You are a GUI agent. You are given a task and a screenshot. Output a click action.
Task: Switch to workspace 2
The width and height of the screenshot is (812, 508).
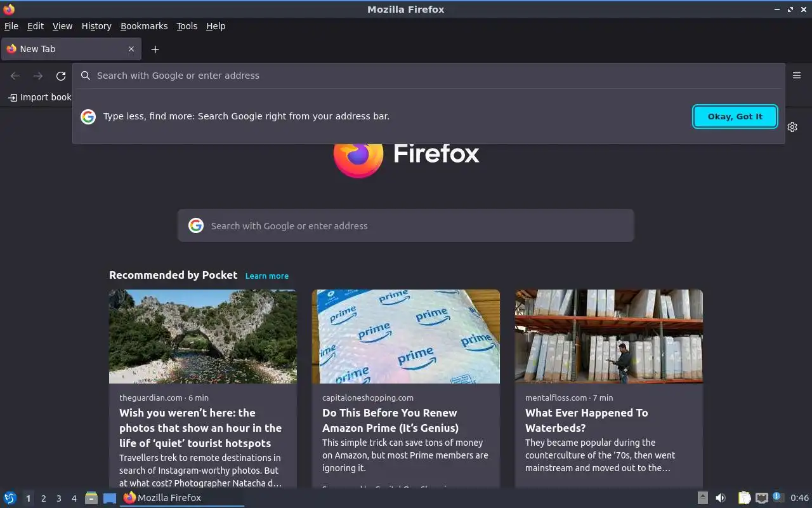[x=43, y=498]
